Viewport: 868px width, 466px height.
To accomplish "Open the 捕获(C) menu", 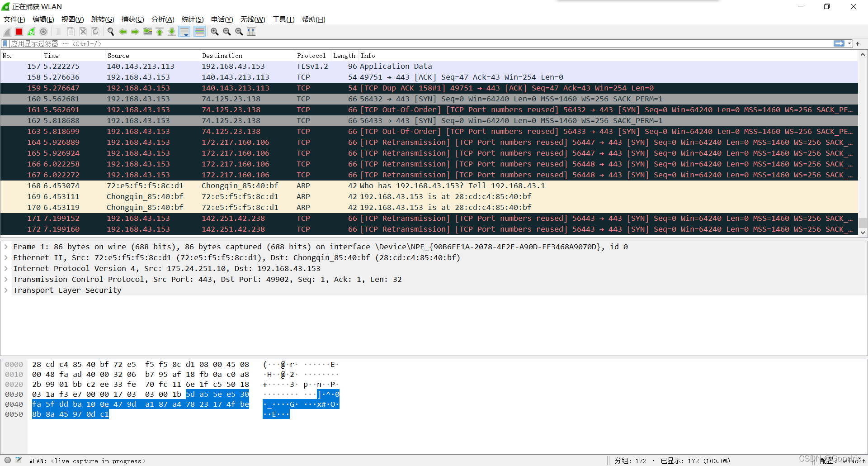I will (x=132, y=19).
